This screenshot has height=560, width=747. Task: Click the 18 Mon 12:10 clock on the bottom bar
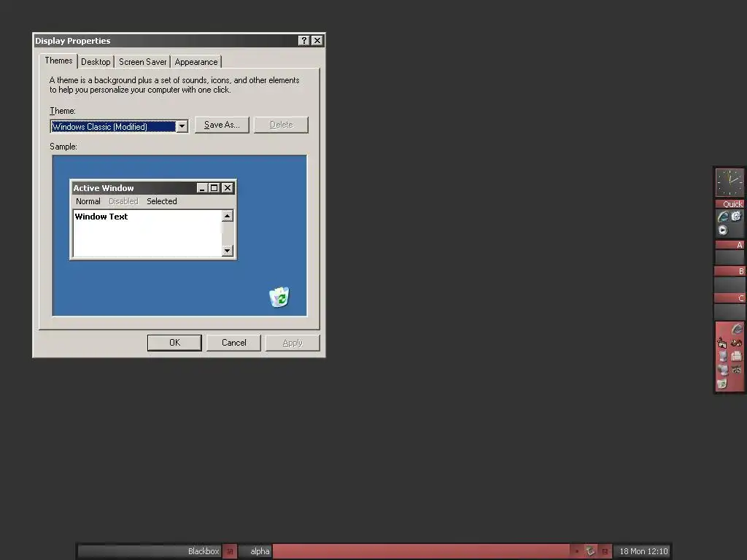click(643, 551)
